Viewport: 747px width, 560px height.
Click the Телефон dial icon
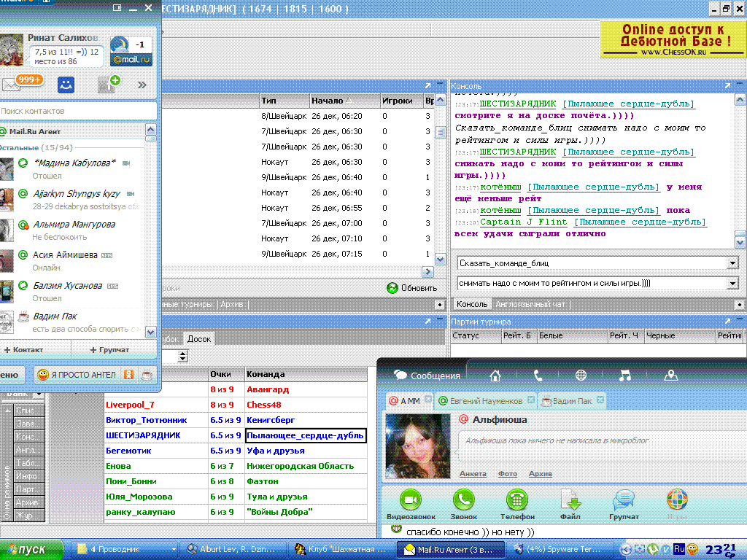click(x=517, y=505)
